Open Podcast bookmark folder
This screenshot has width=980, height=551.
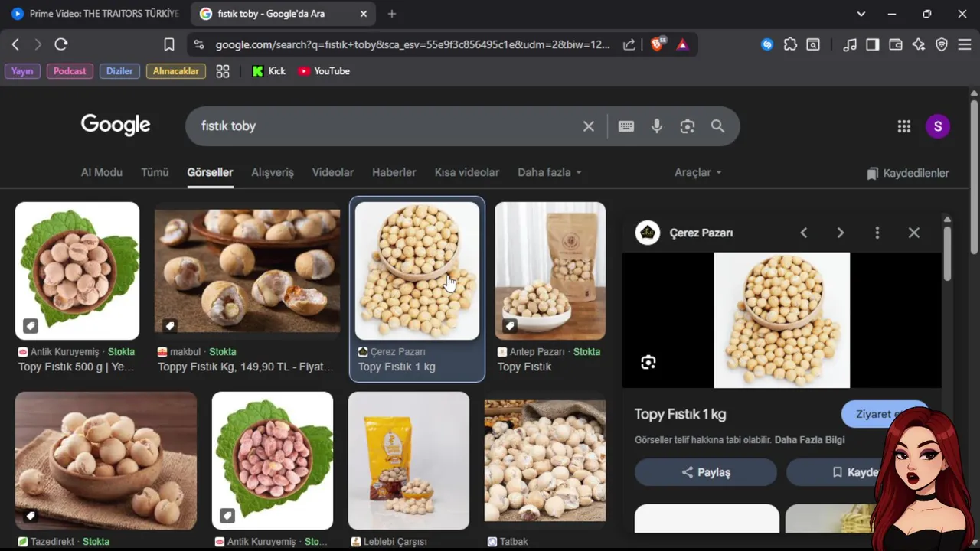click(70, 71)
